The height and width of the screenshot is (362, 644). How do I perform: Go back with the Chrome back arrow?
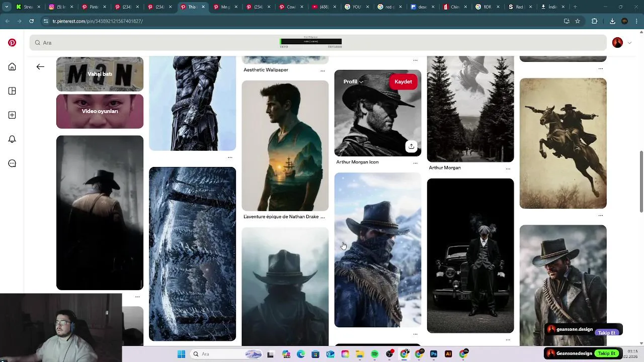7,21
